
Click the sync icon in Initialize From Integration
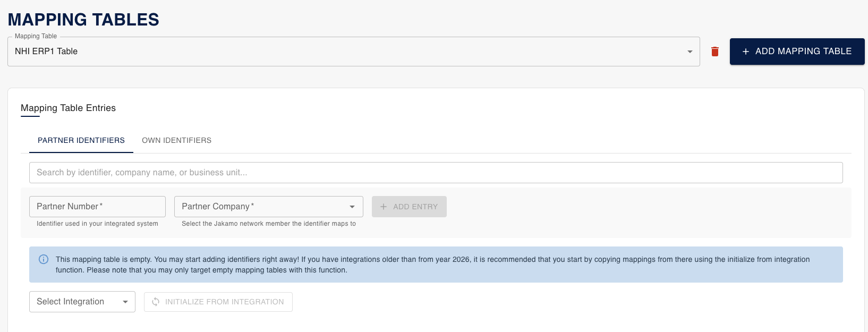[x=156, y=302]
